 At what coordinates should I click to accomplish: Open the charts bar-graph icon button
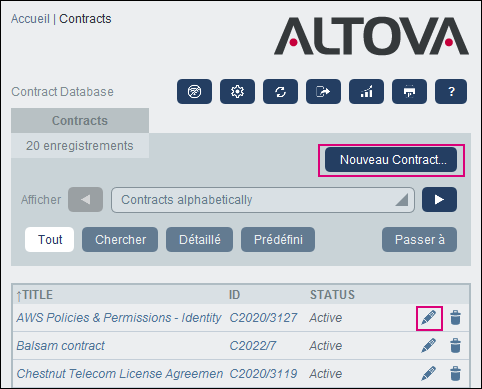coord(366,91)
